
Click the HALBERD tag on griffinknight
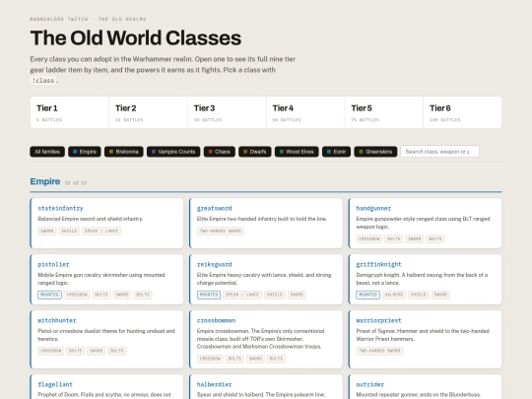[393, 295]
